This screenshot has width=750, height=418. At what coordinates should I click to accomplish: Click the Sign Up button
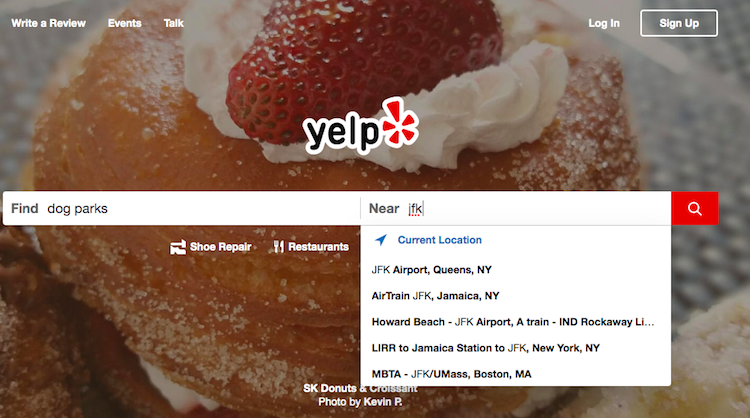pyautogui.click(x=679, y=23)
